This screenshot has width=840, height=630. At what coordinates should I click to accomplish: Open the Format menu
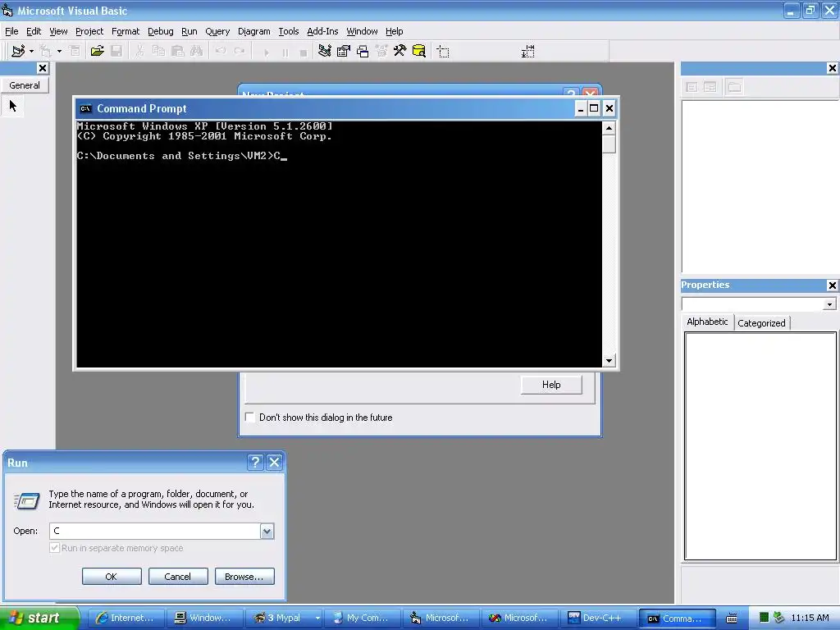(126, 31)
